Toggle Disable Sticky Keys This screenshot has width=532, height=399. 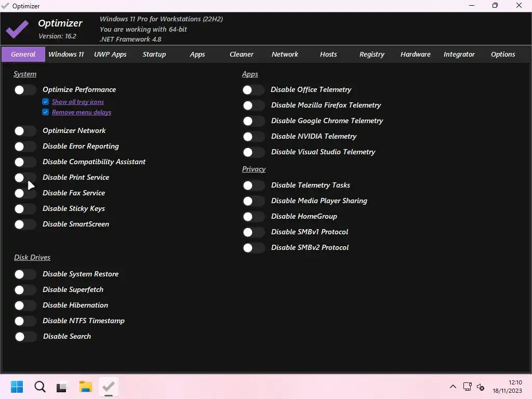25,209
